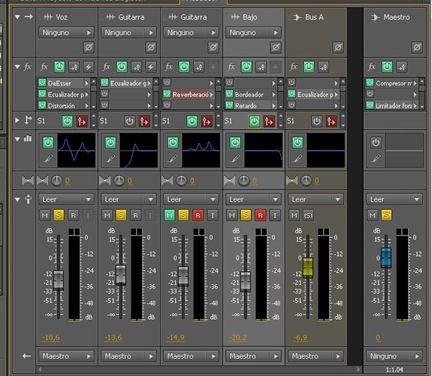The height and width of the screenshot is (376, 432).
Task: Open Maestro automation mode Leer dropdown
Action: pyautogui.click(x=394, y=199)
